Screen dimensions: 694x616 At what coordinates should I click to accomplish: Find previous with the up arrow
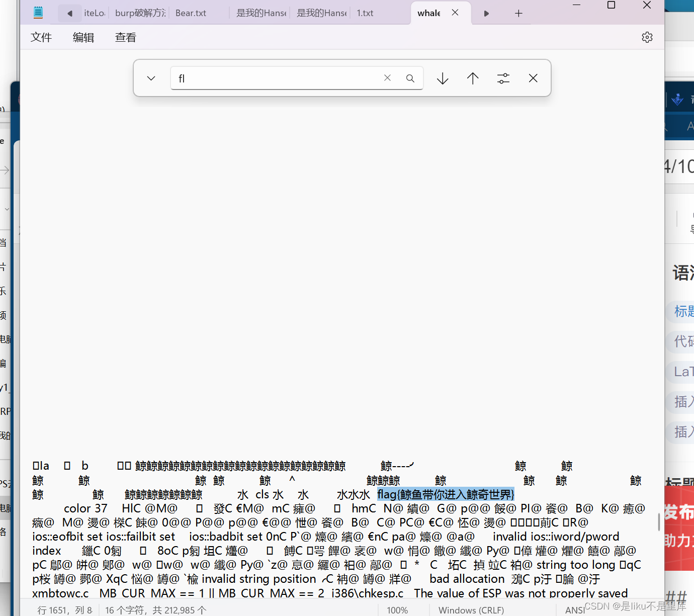(473, 78)
